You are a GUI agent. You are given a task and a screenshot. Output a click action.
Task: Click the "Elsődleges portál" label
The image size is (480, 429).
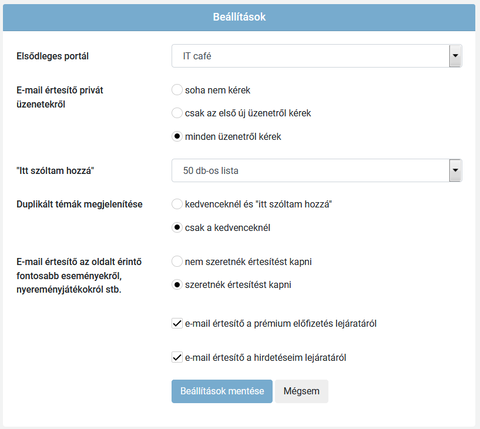pyautogui.click(x=53, y=56)
